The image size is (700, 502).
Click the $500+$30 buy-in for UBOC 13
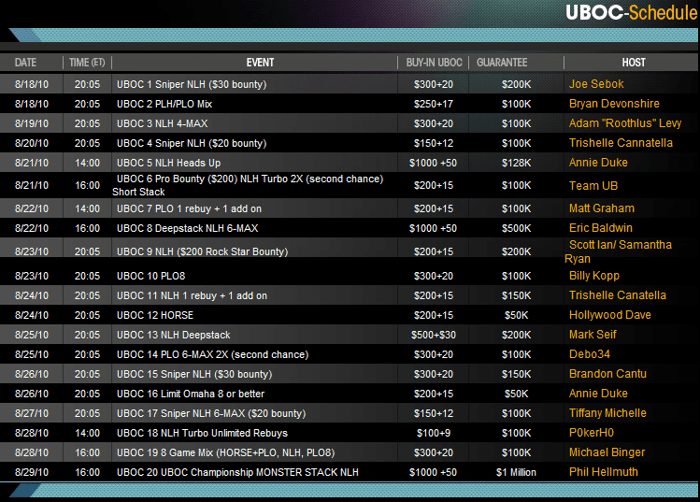(433, 335)
